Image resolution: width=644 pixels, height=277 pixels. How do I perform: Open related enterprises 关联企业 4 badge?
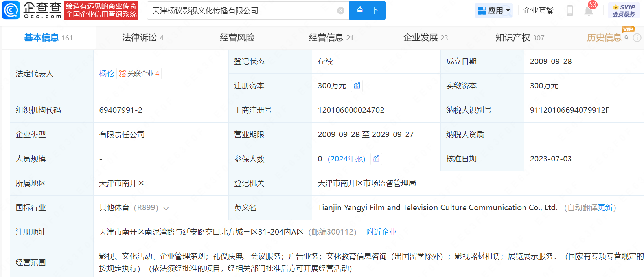point(139,73)
